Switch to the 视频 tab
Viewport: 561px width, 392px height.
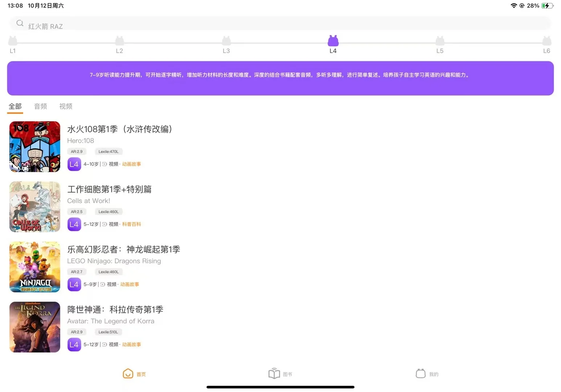pos(66,106)
